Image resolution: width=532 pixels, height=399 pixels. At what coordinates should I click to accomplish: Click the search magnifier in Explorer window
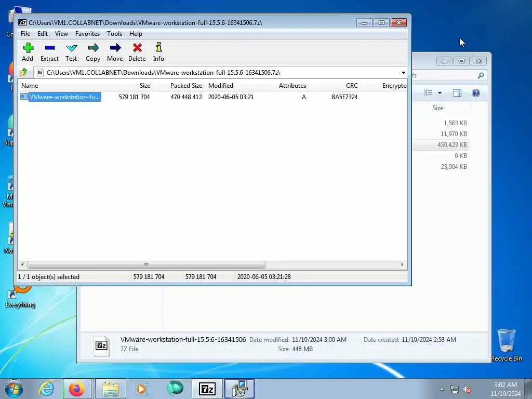[481, 75]
